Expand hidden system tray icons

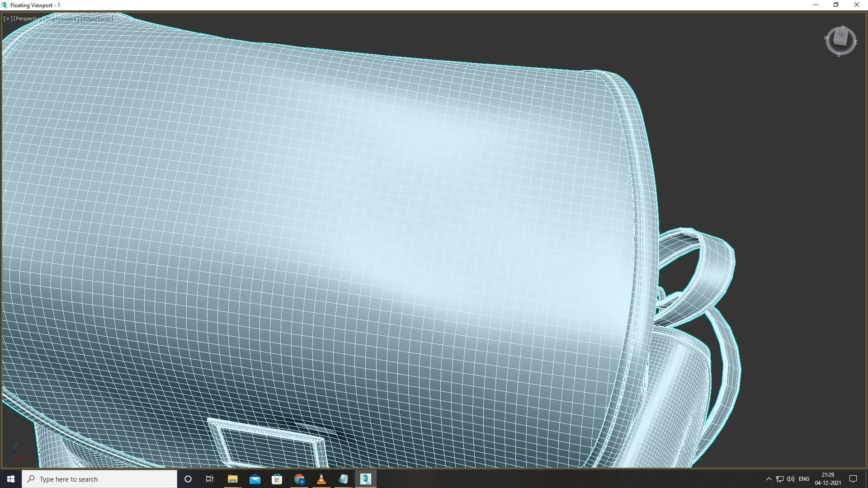(x=769, y=479)
